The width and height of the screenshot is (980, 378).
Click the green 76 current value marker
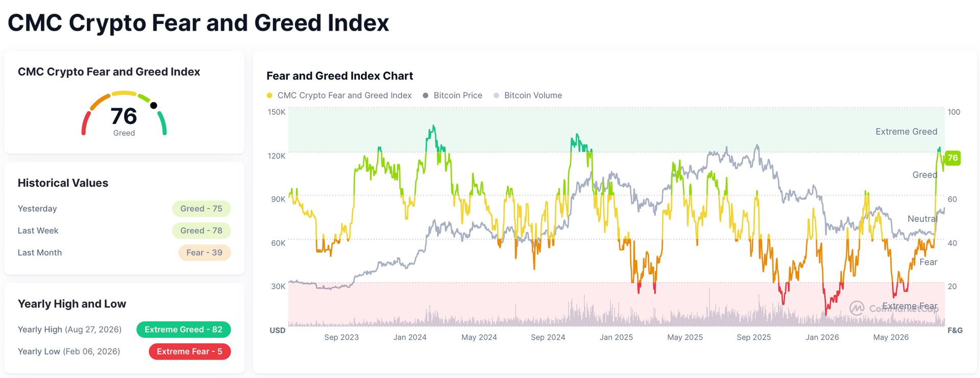952,158
